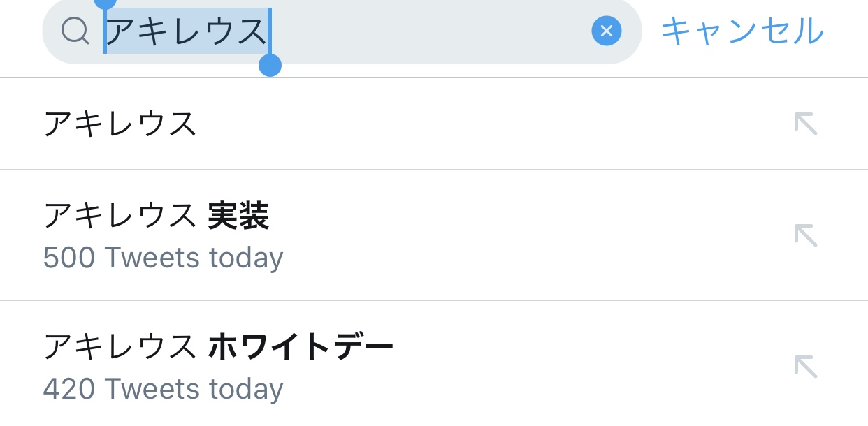Click the bold 実装 keyword
The width and height of the screenshot is (868, 426).
pyautogui.click(x=238, y=216)
